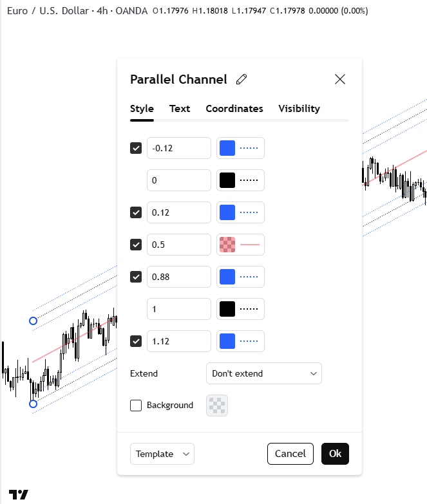Enable the Background checkbox
Viewport: 427px width, 504px height.
coord(136,406)
